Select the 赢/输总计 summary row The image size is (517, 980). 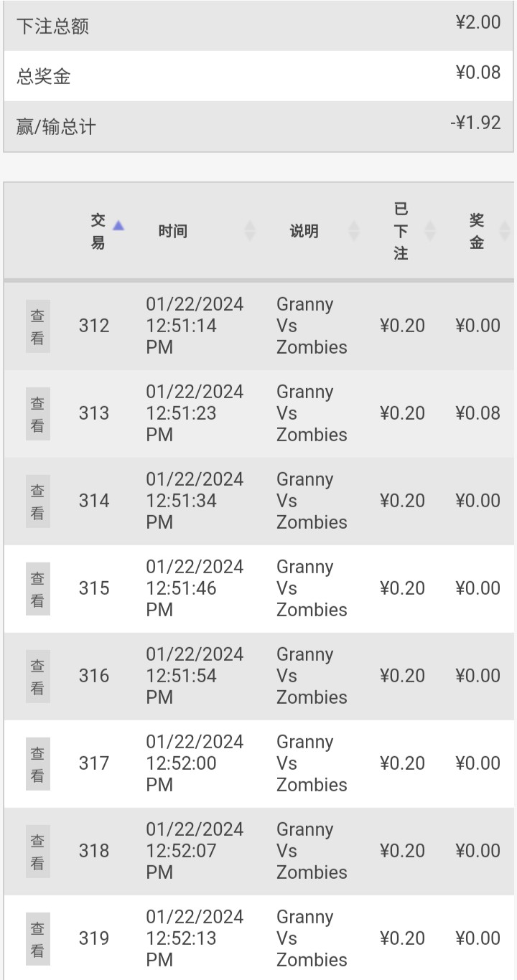[258, 126]
